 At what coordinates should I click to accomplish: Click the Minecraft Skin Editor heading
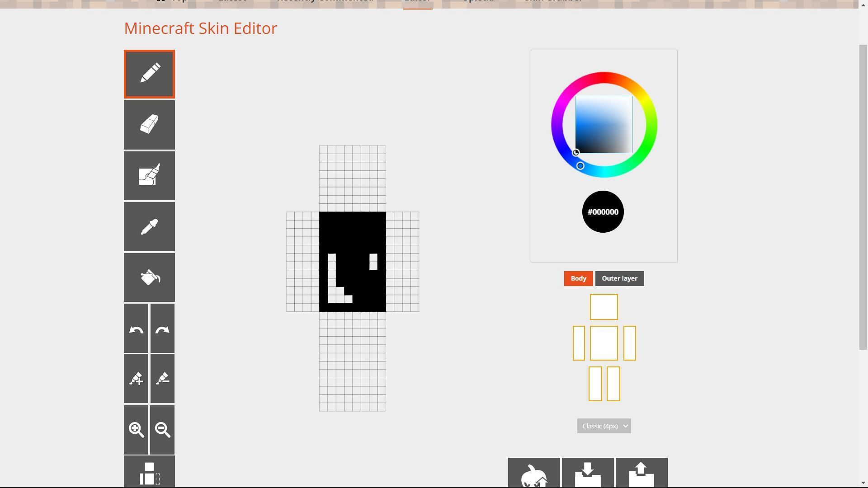click(x=201, y=28)
